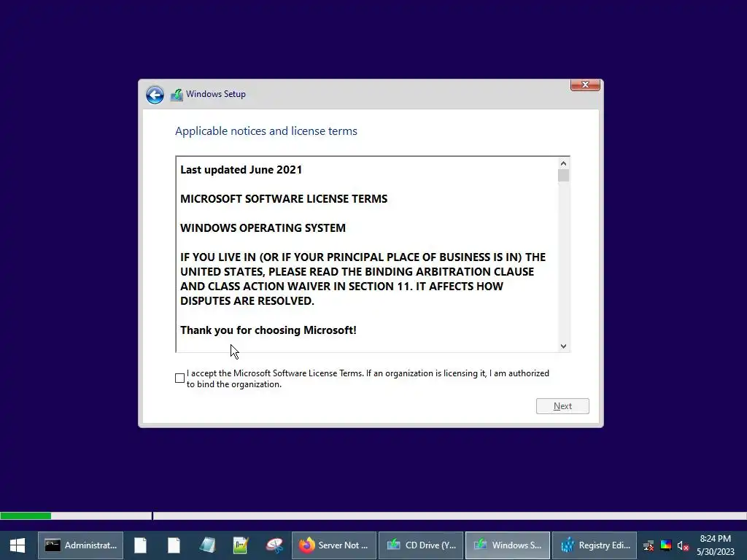Click the network tray icon

tap(649, 545)
